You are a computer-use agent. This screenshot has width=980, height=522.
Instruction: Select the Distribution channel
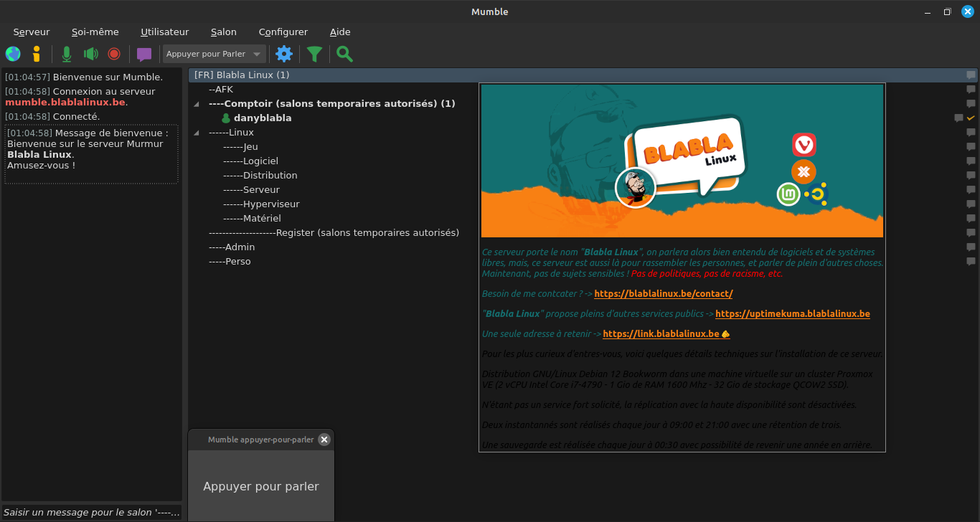pos(260,175)
